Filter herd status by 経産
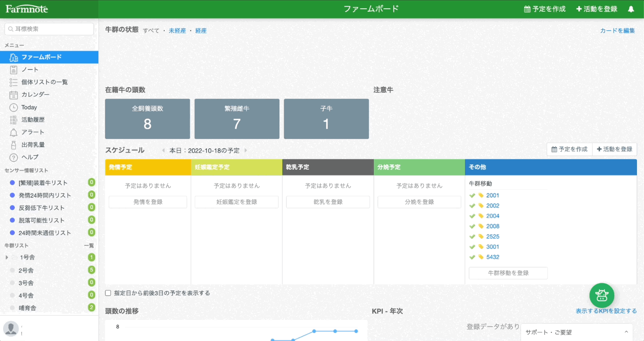Image resolution: width=644 pixels, height=341 pixels. coord(201,30)
